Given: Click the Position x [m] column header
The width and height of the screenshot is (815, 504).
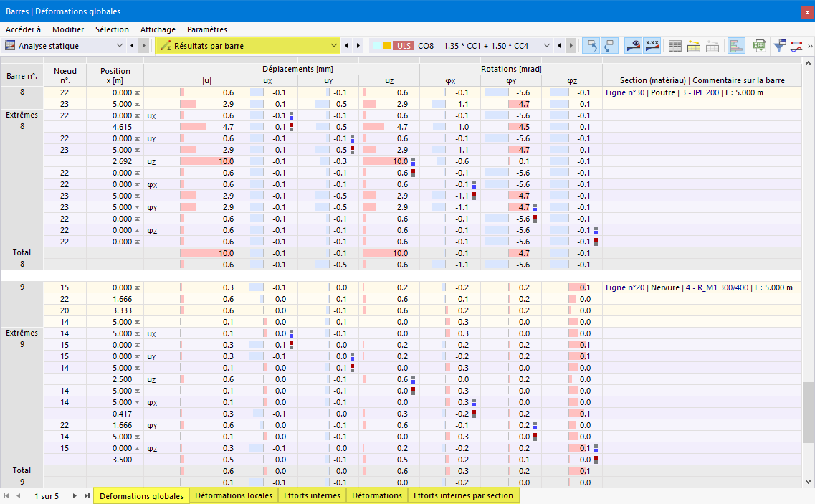Looking at the screenshot, I should pyautogui.click(x=115, y=76).
